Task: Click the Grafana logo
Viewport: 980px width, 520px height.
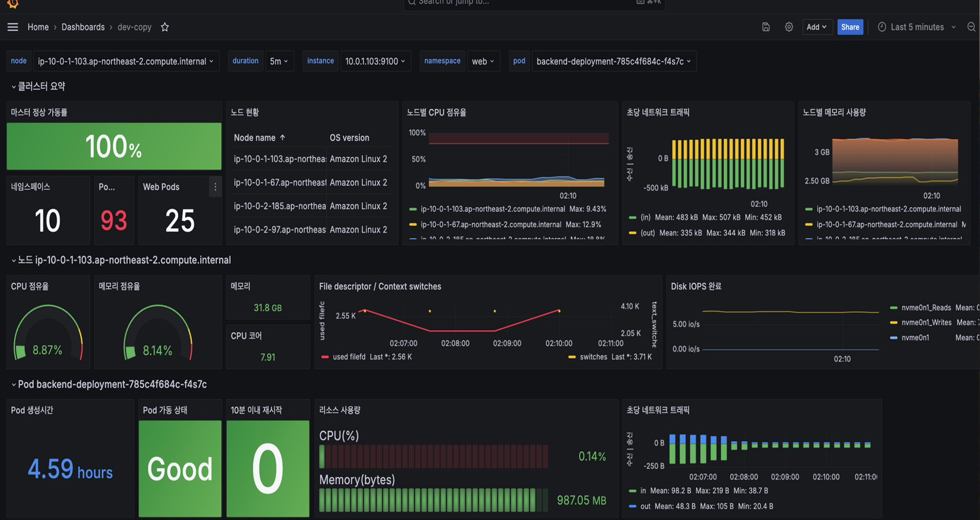Action: [x=13, y=4]
